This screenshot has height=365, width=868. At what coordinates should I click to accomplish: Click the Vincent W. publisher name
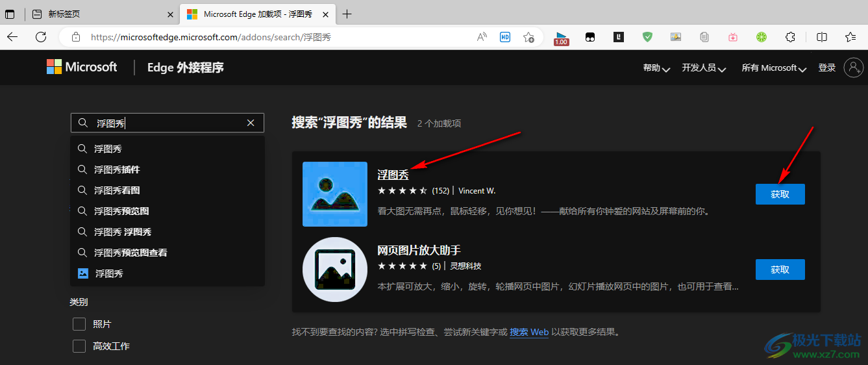click(477, 191)
